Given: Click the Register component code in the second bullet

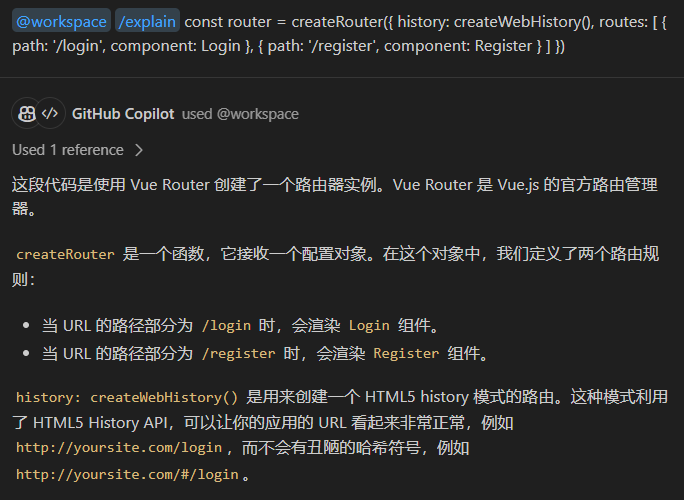Looking at the screenshot, I should point(406,353).
